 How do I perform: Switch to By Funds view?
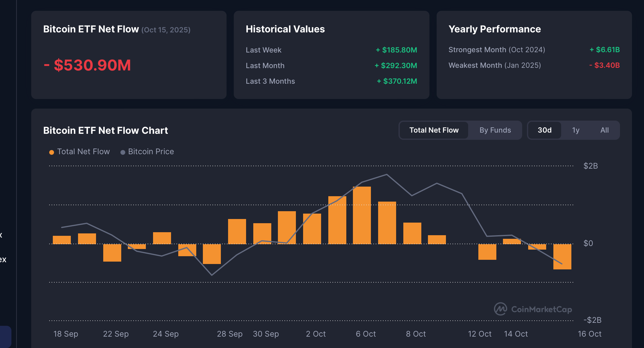495,130
